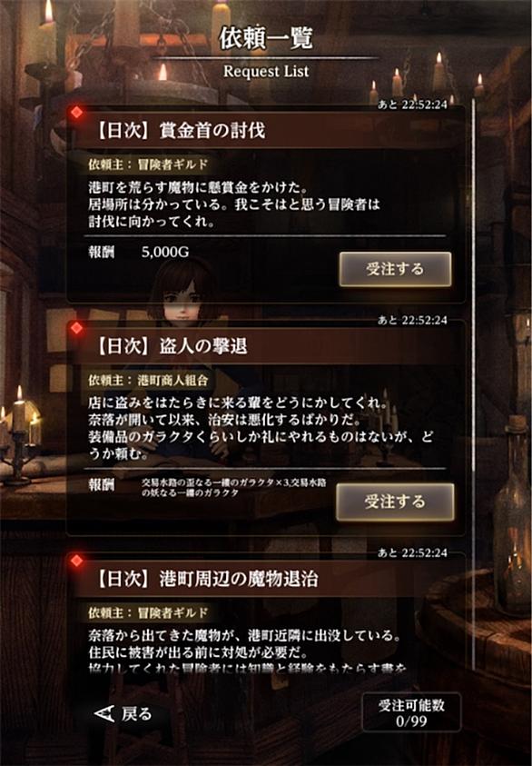Click the red diamond on 賞金首の討伐 card
Screen dimensions: 532x766
tap(76, 113)
